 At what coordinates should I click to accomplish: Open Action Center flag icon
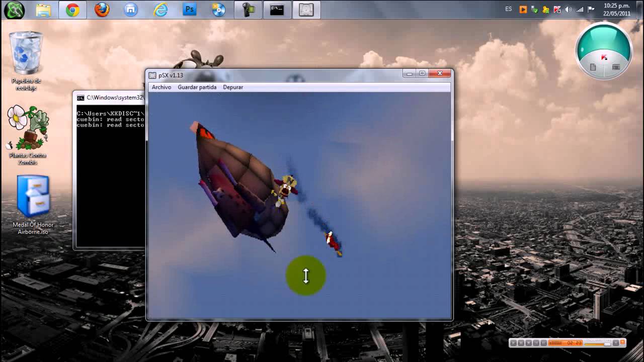coord(591,10)
